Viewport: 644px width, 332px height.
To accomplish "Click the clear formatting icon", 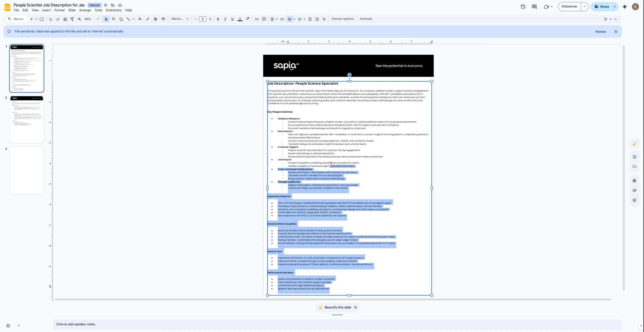I will [324, 19].
